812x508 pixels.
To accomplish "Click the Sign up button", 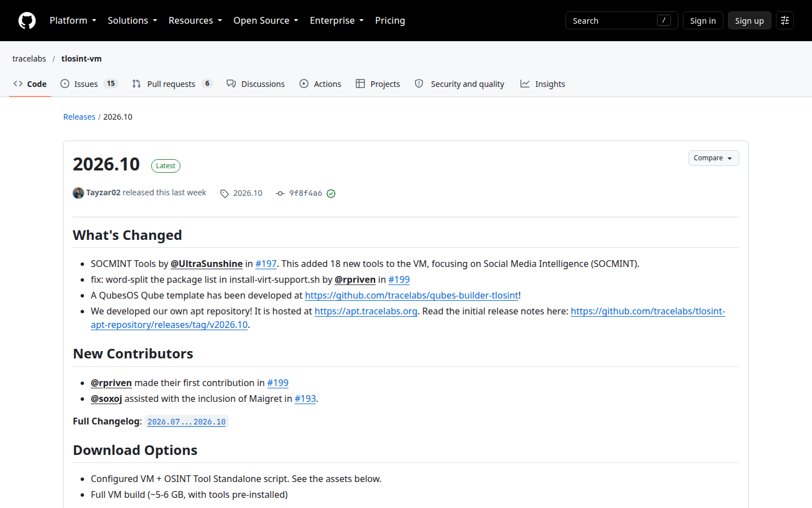I will click(x=749, y=20).
